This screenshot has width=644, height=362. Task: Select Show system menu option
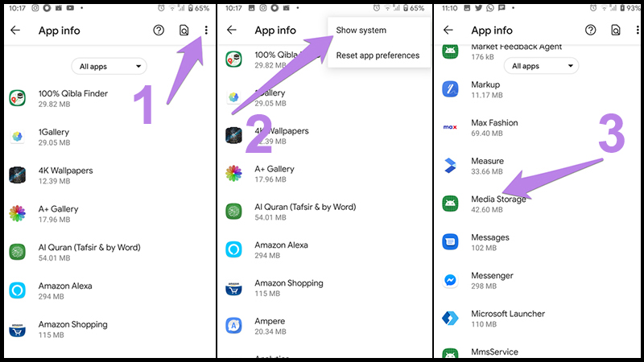pos(361,30)
